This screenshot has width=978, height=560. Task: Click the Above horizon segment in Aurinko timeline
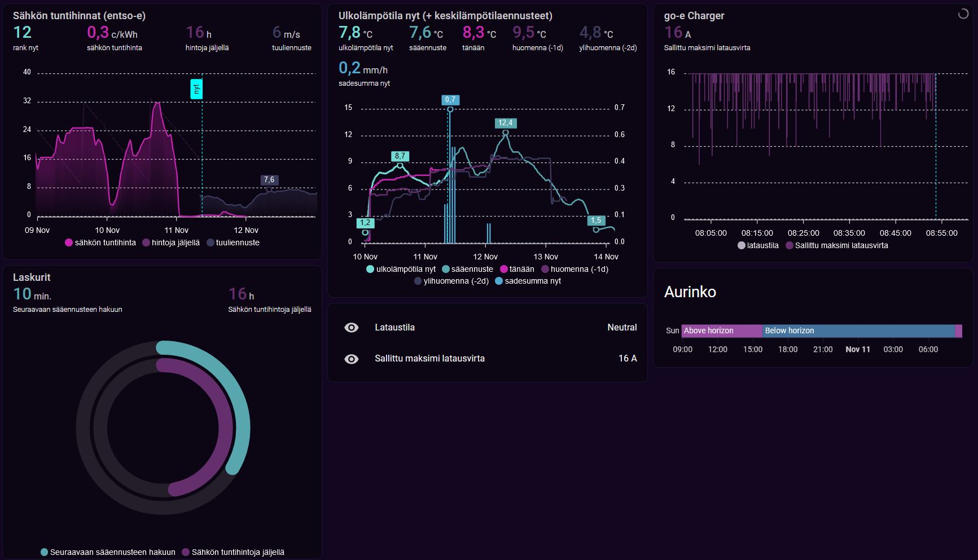click(x=722, y=331)
